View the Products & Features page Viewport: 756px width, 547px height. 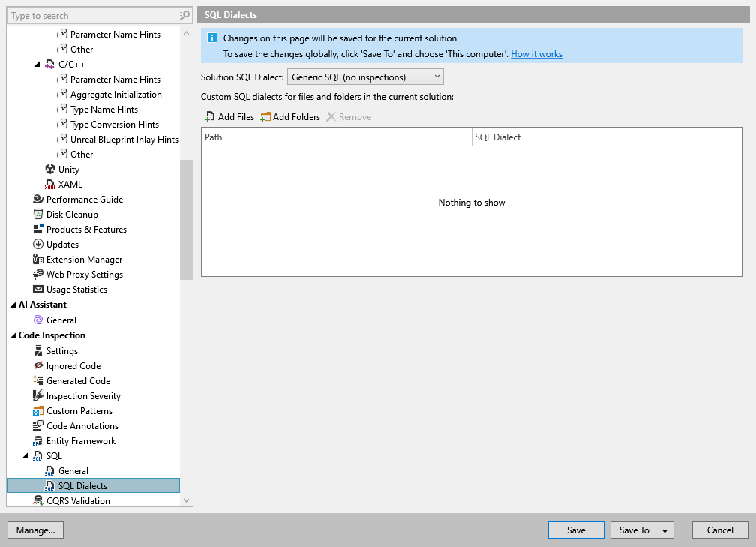pos(86,229)
